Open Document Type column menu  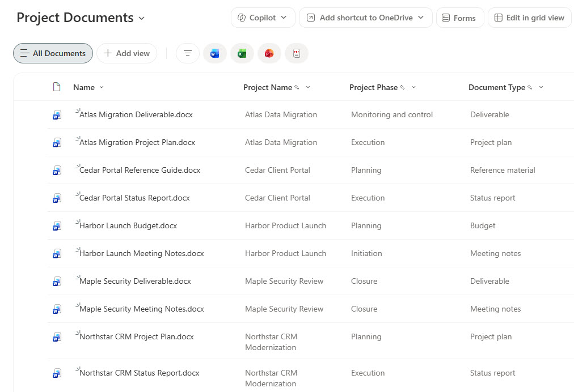(x=541, y=87)
